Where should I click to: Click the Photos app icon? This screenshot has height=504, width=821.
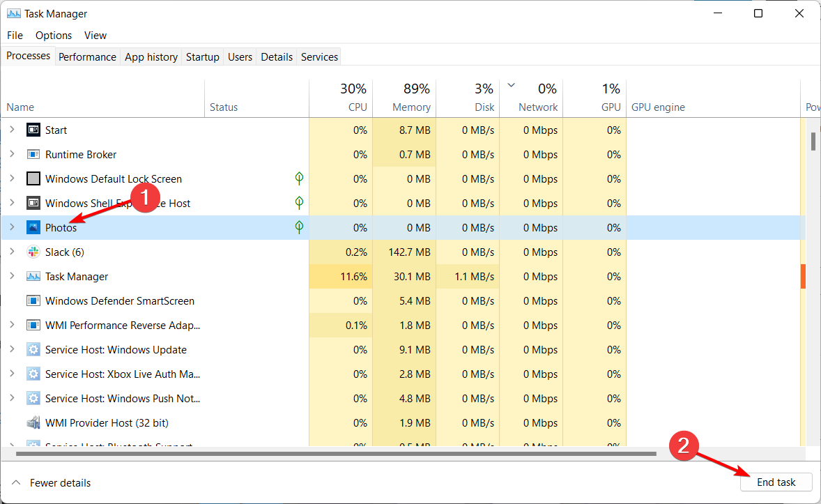coord(33,227)
